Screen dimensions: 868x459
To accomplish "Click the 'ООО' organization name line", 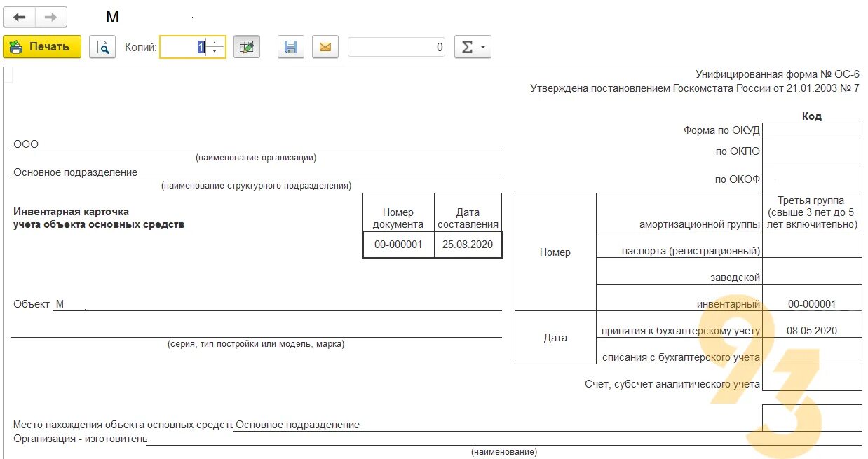I will click(x=256, y=144).
